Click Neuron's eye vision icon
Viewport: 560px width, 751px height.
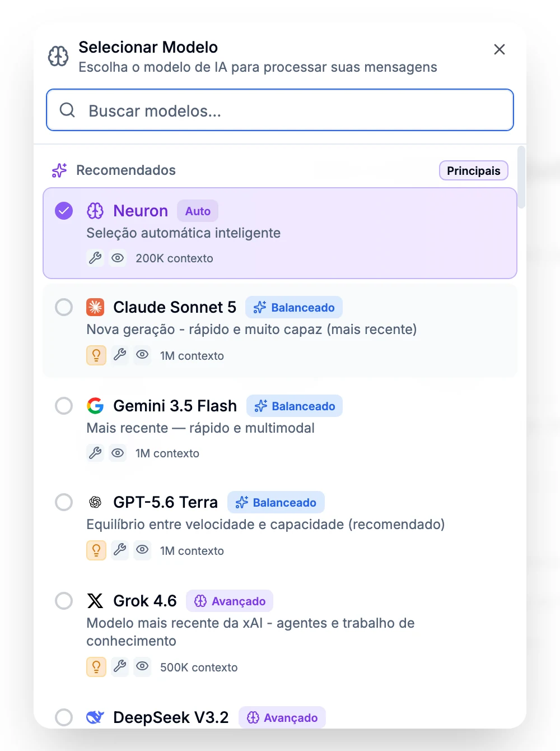[118, 258]
